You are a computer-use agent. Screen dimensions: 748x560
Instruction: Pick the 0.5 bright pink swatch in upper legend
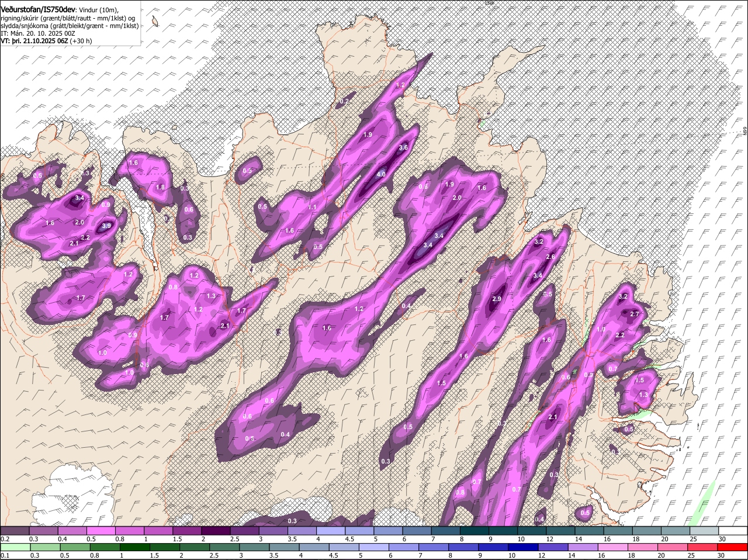tap(101, 531)
